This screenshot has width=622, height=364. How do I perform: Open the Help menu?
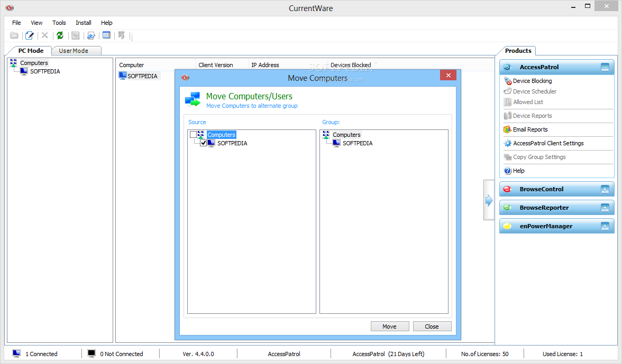[106, 23]
